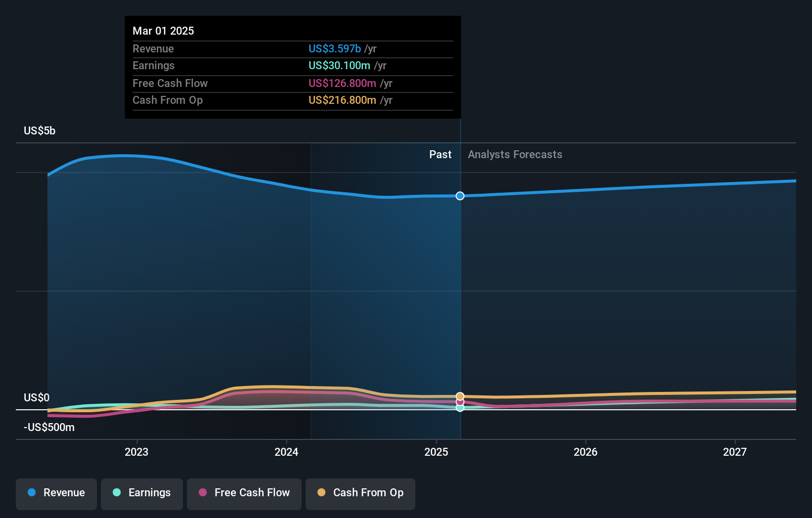Click the US$0 y-axis label
The height and width of the screenshot is (518, 812).
[37, 397]
